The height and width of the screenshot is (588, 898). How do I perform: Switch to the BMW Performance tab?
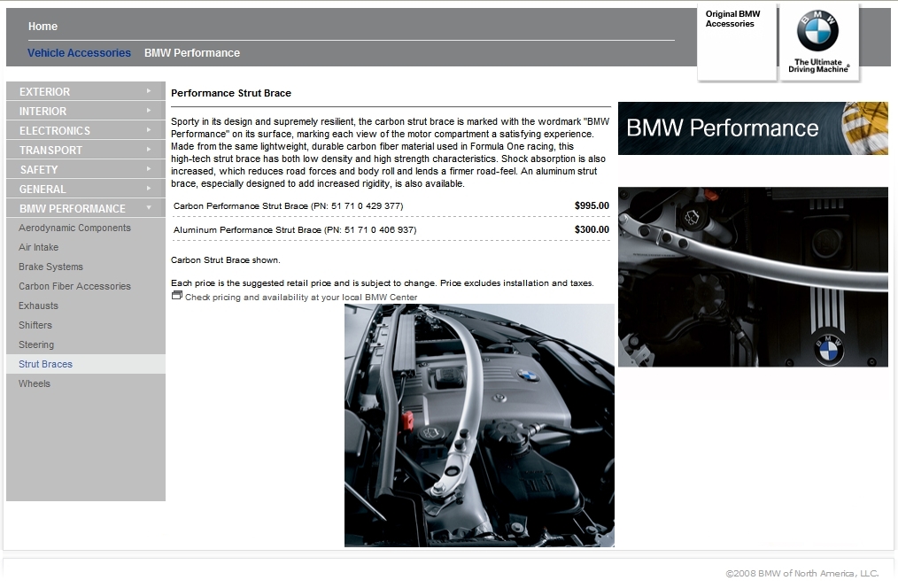[192, 53]
